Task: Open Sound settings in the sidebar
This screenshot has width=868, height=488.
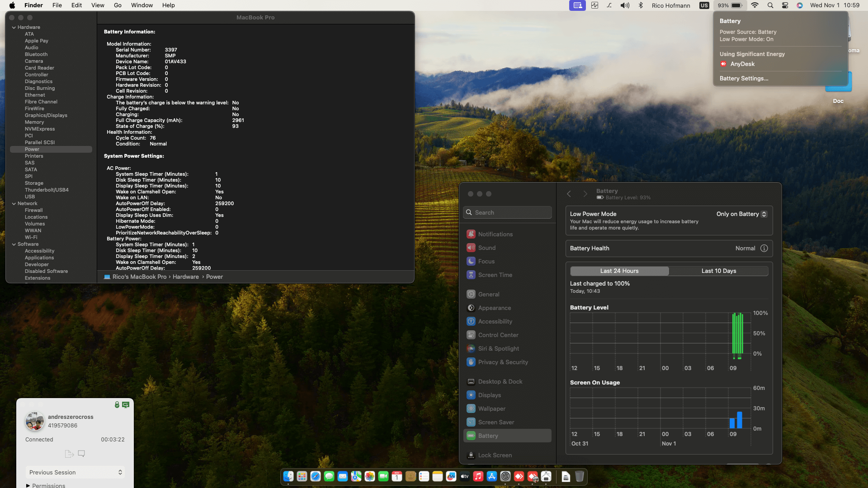Action: (507, 248)
